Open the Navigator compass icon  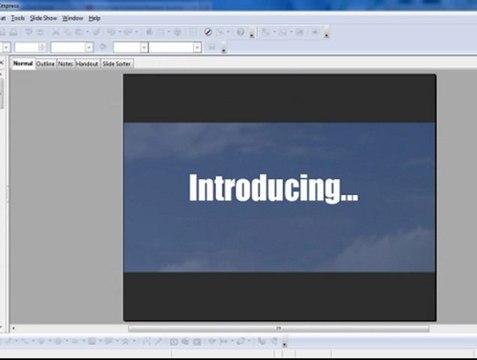tap(208, 32)
